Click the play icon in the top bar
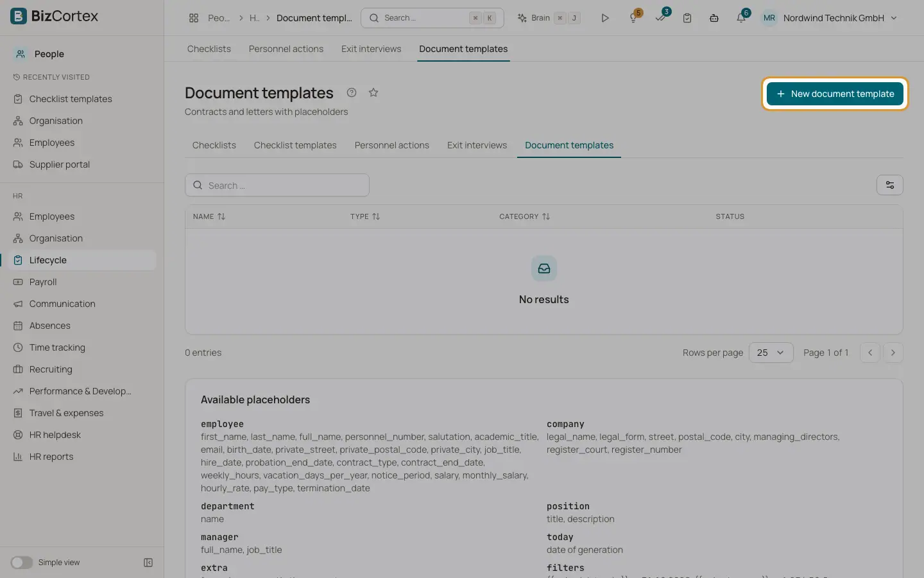Viewport: 924px width, 578px height. pos(604,18)
